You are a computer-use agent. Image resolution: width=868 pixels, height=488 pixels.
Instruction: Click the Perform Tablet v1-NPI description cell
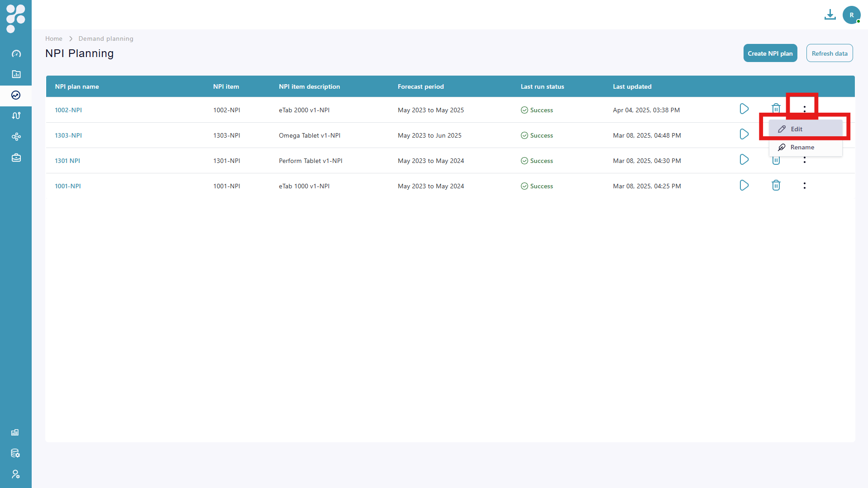point(310,161)
